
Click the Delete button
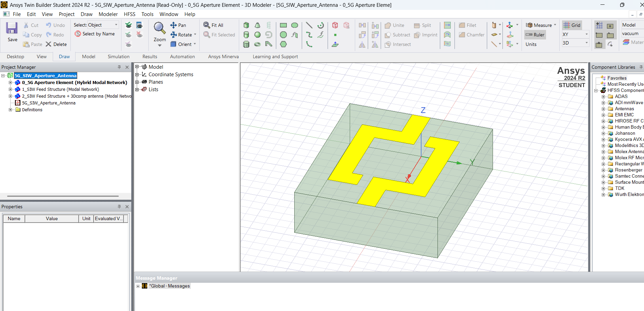coord(56,44)
